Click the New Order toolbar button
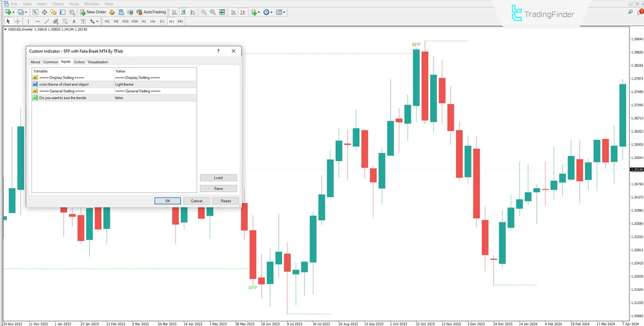Screen dimensions: 644x326 tap(93, 12)
